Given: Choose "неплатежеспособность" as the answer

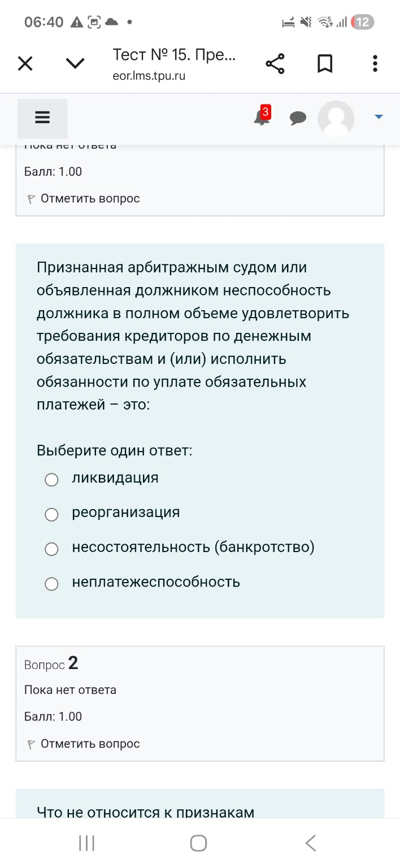Looking at the screenshot, I should point(51,584).
